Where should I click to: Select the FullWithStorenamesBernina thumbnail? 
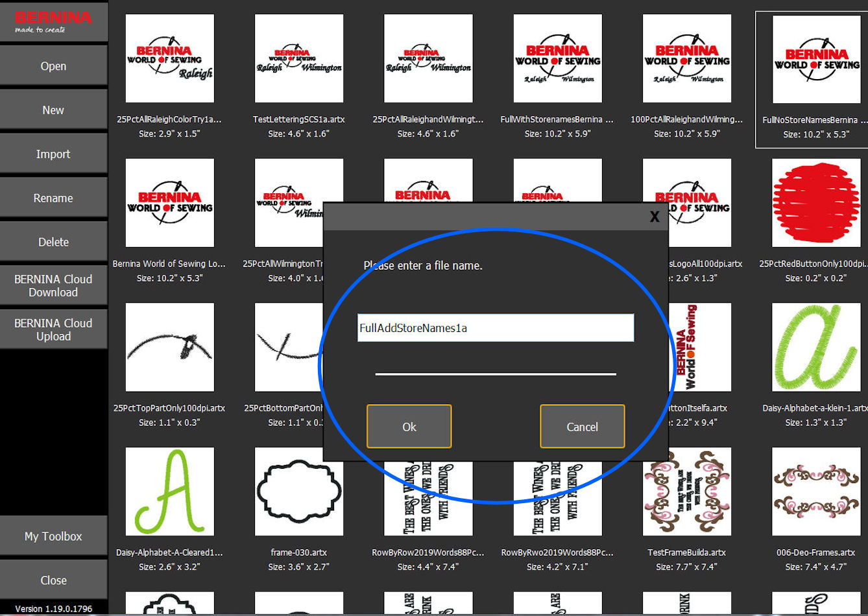558,59
